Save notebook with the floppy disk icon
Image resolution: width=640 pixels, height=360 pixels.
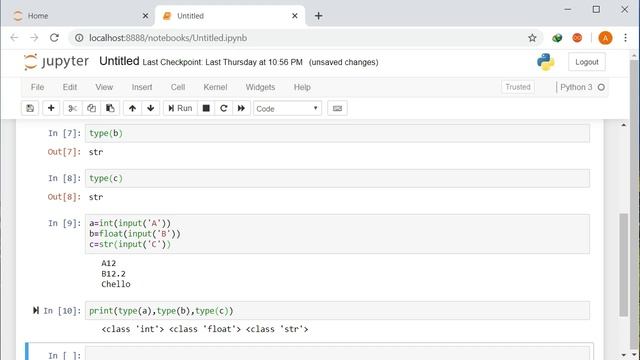pyautogui.click(x=30, y=109)
